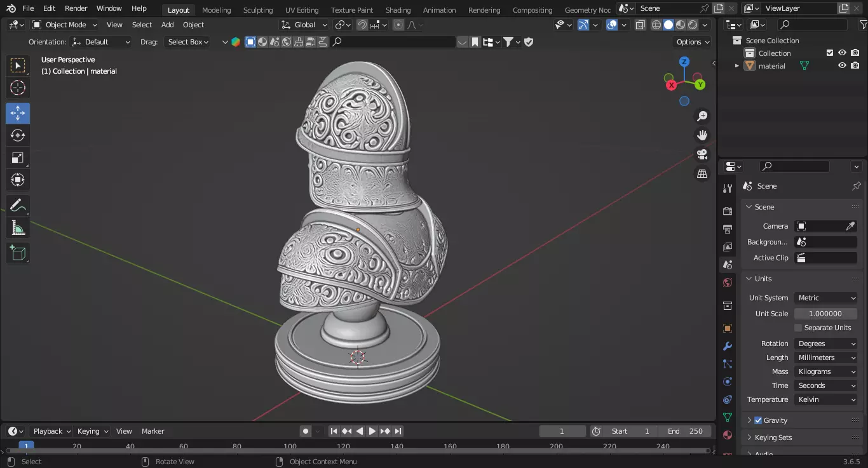Switch perspective/orthographic grid icon

click(702, 173)
